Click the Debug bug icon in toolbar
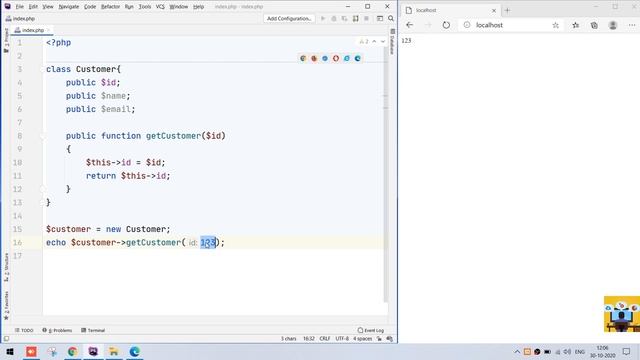640x360 pixels. [x=334, y=19]
